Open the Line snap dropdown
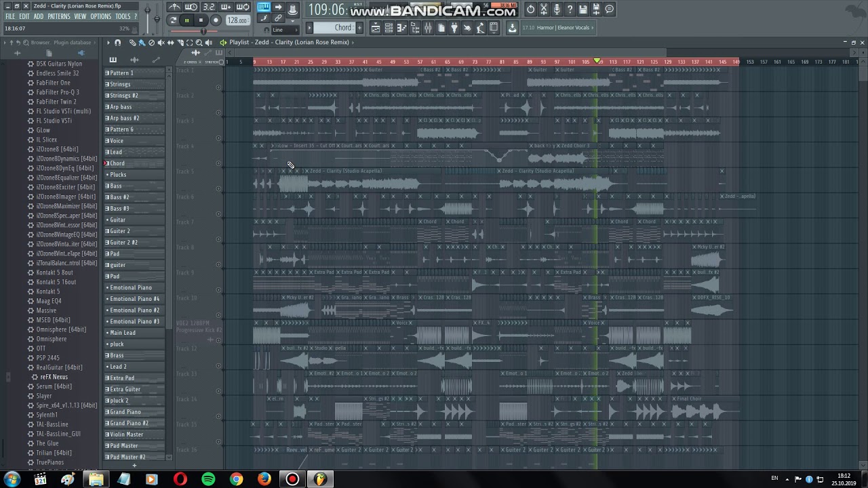 tap(285, 30)
